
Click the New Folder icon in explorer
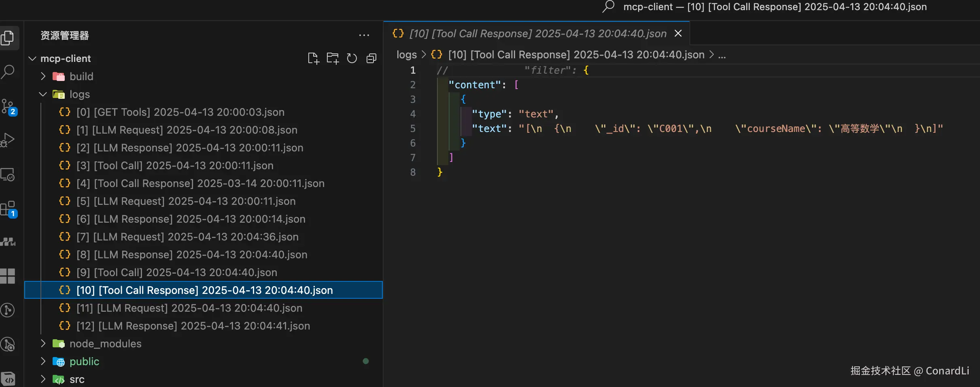(333, 58)
